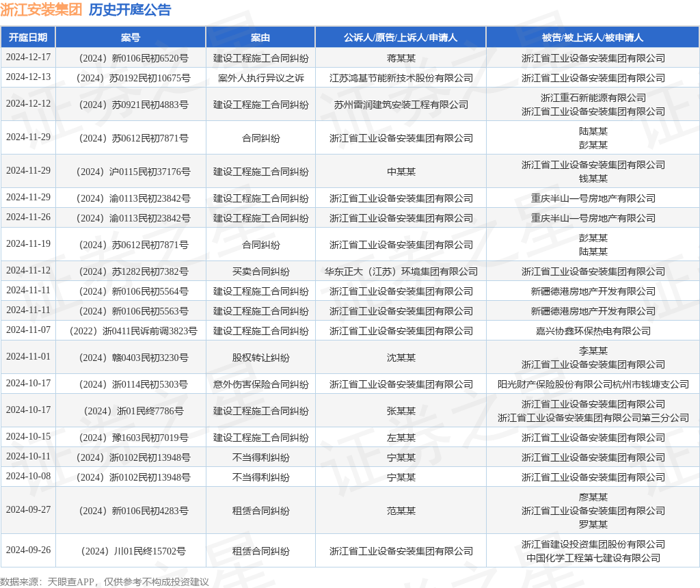Image resolution: width=700 pixels, height=588 pixels.
Task: Select case number (2024)川01民终15702号
Action: (133, 551)
